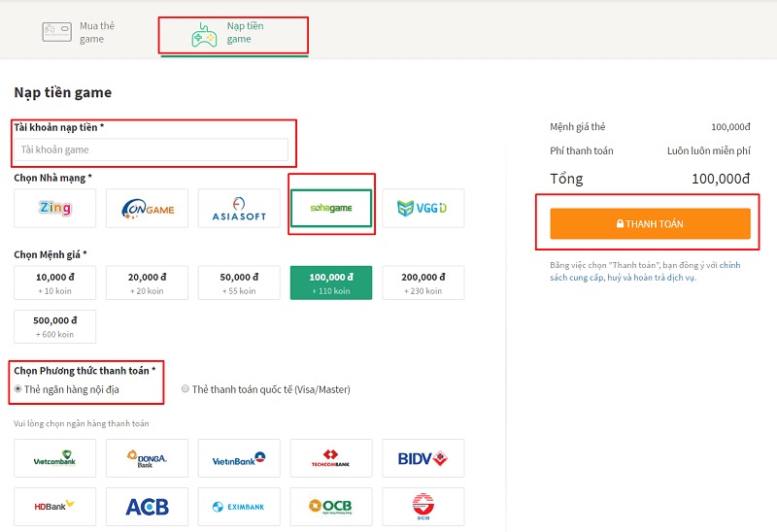Select the Sohagame provider logo
The height and width of the screenshot is (532, 777).
(x=331, y=208)
